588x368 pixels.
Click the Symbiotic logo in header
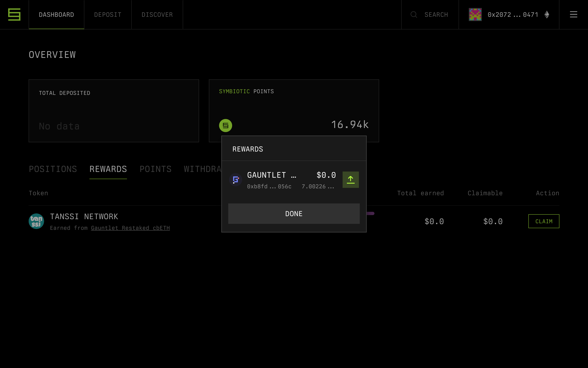pyautogui.click(x=14, y=15)
